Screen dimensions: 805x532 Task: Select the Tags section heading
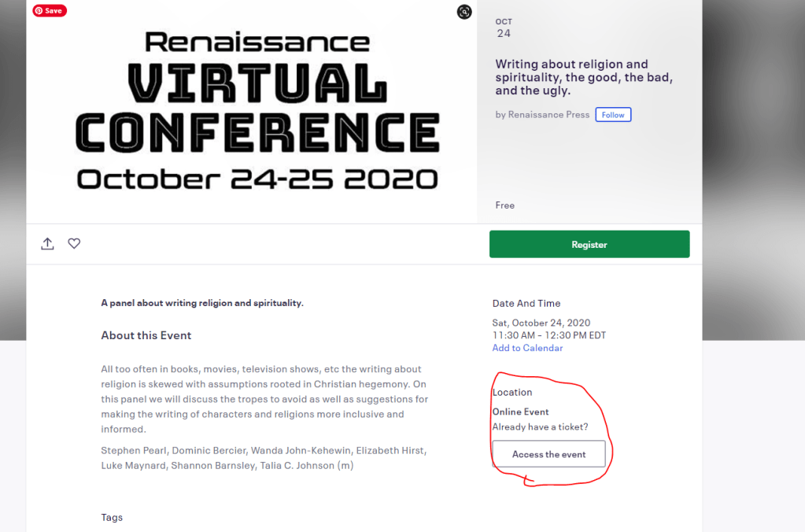111,517
